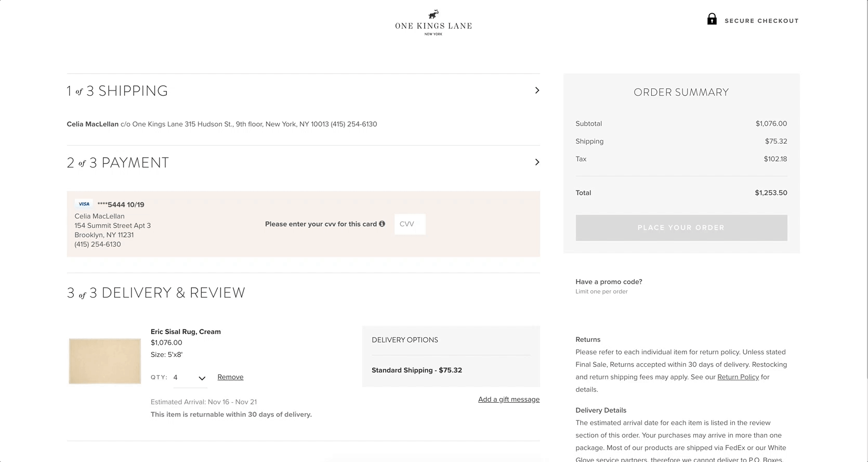868x462 pixels.
Task: Click Add a gift message link
Action: (509, 400)
